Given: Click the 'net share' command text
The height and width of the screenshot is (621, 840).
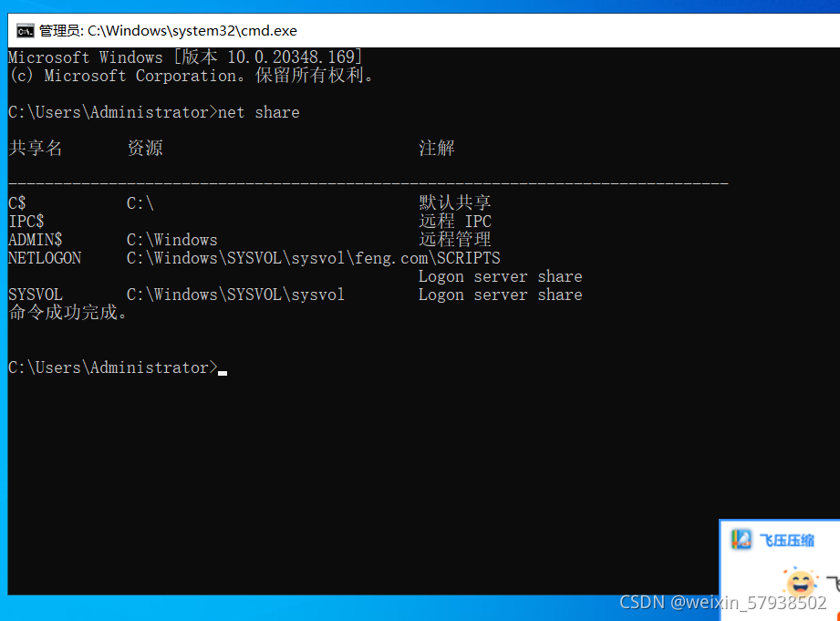Looking at the screenshot, I should [x=259, y=112].
